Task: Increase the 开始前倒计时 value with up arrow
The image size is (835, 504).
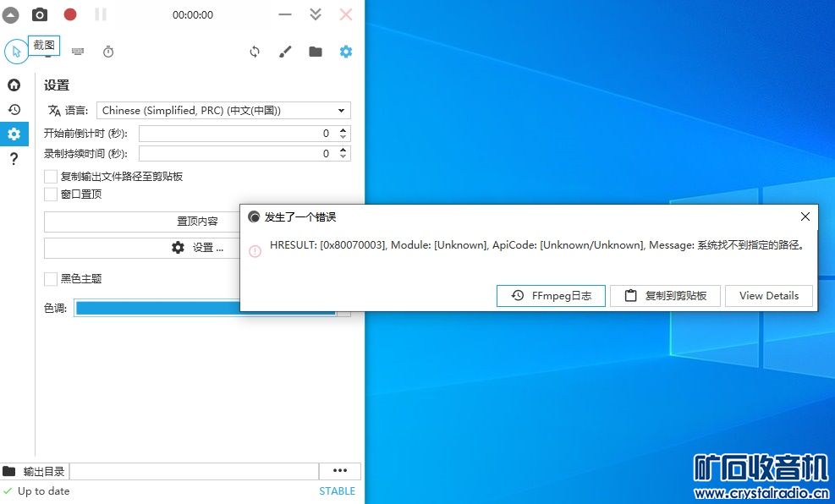Action: click(x=343, y=130)
